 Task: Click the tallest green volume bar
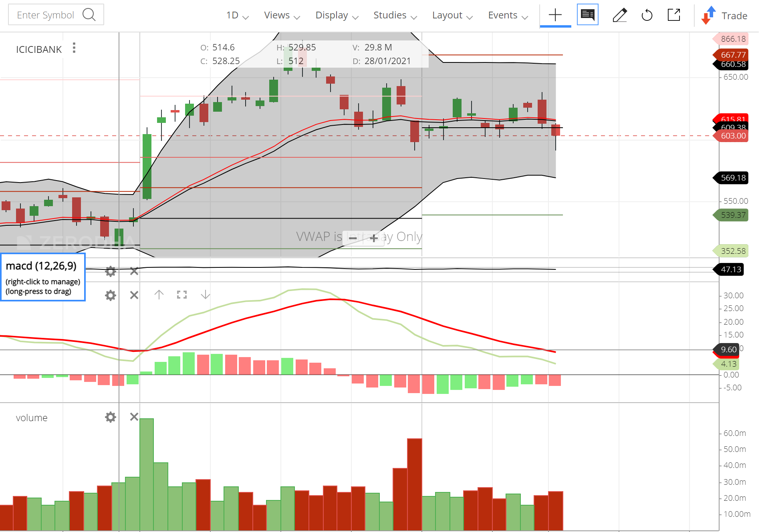(x=147, y=474)
